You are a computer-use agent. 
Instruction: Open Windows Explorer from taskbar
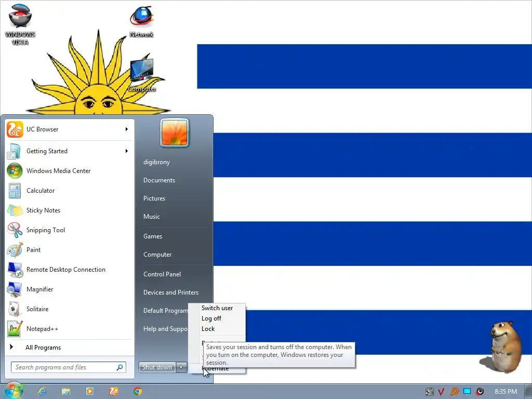[66, 391]
